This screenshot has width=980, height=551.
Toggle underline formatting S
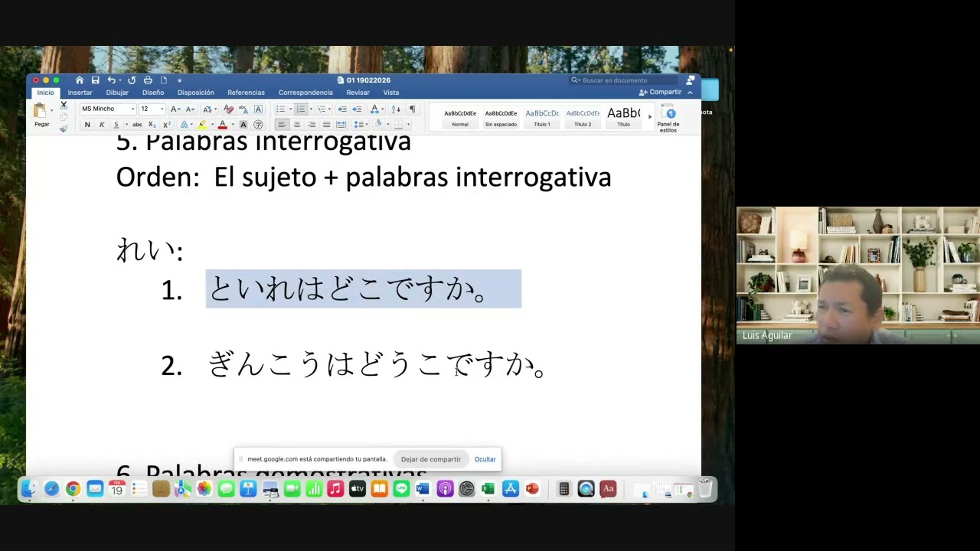coord(116,125)
